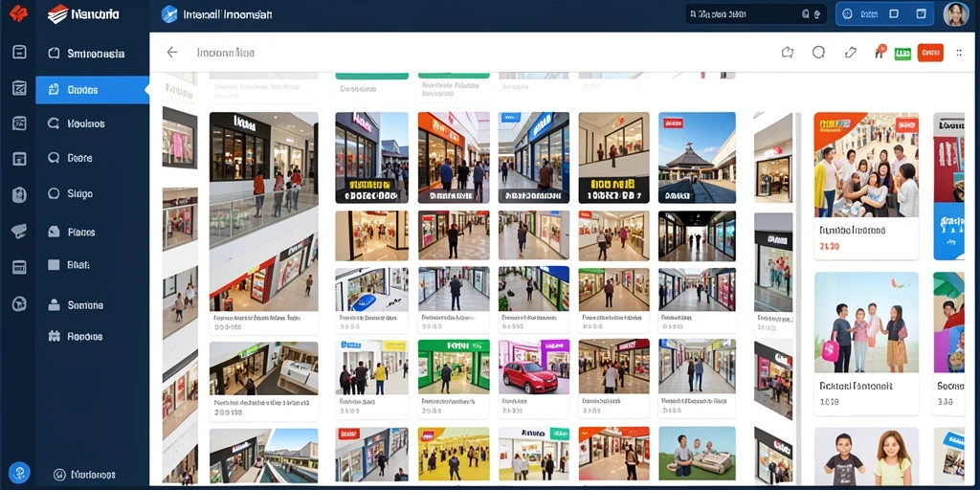Open the sidebar item with a person icon
The height and width of the screenshot is (490, 980).
click(93, 305)
